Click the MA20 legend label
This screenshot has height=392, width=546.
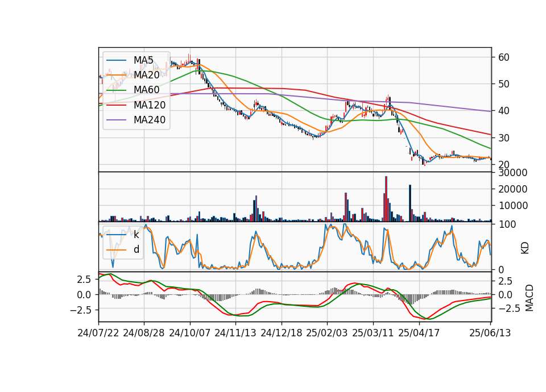coord(146,75)
